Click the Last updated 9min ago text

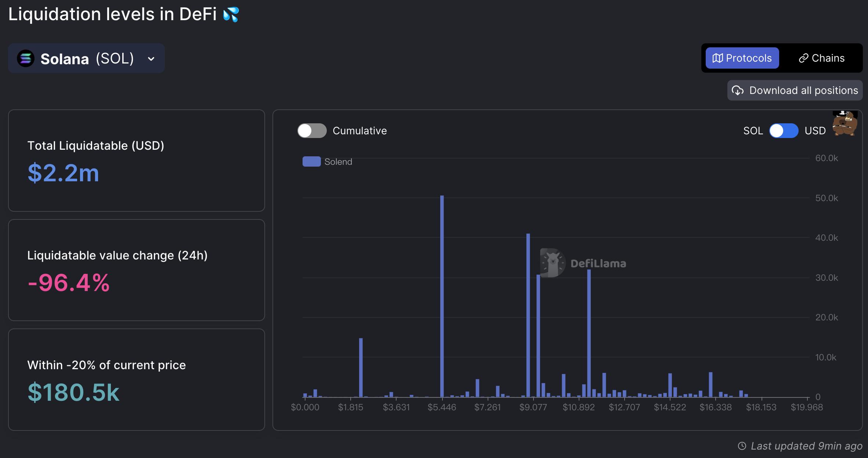click(x=807, y=446)
